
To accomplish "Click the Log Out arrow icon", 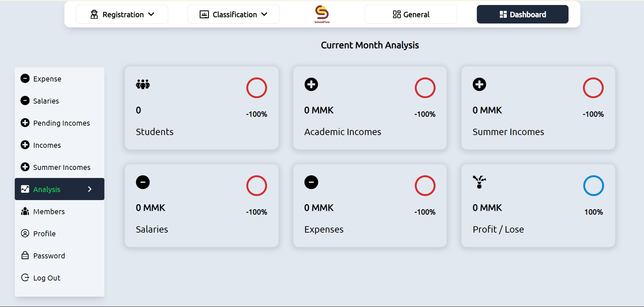I will click(25, 278).
